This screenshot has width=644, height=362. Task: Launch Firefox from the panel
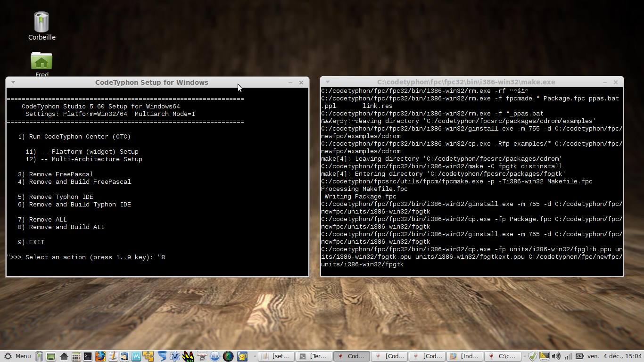(x=100, y=356)
